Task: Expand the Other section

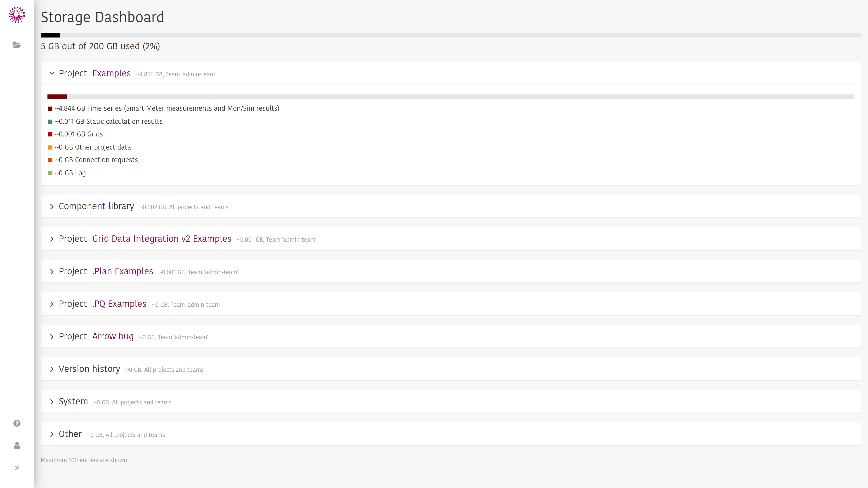Action: pos(52,434)
